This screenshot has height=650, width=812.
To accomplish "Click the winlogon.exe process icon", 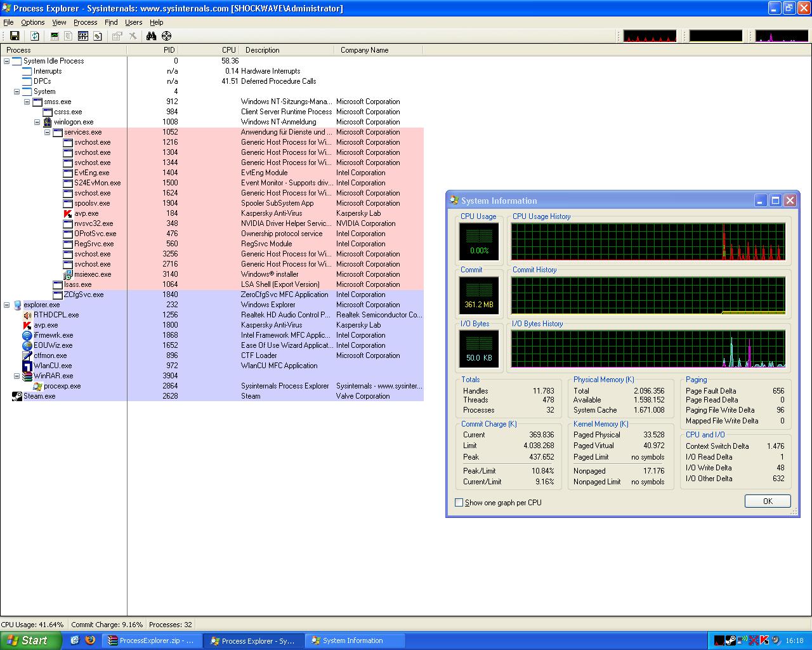I will tap(48, 122).
